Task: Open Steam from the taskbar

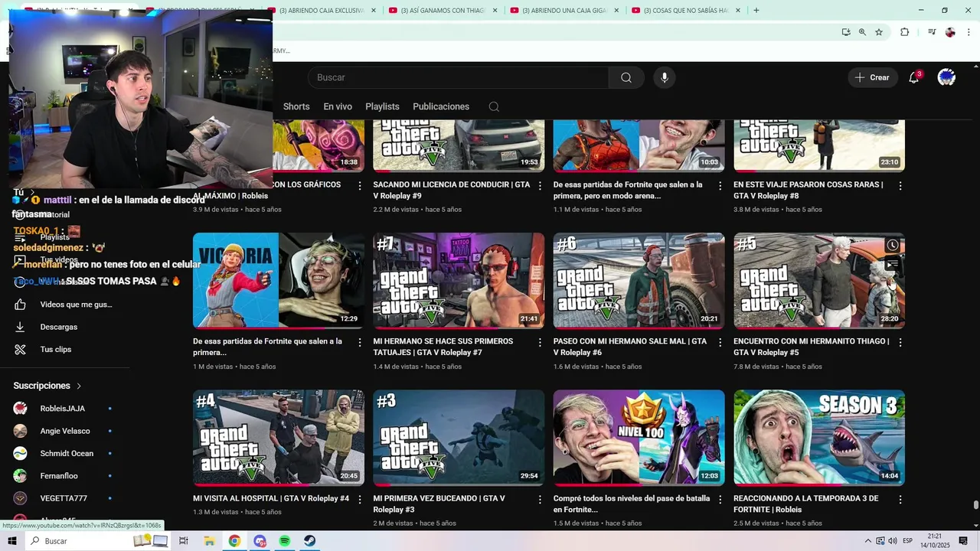Action: [309, 541]
